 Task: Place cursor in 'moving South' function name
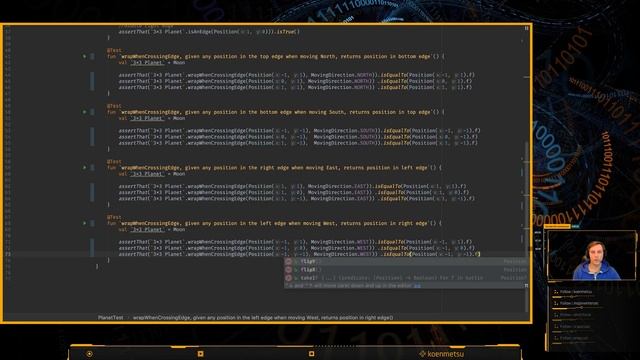tap(276, 112)
